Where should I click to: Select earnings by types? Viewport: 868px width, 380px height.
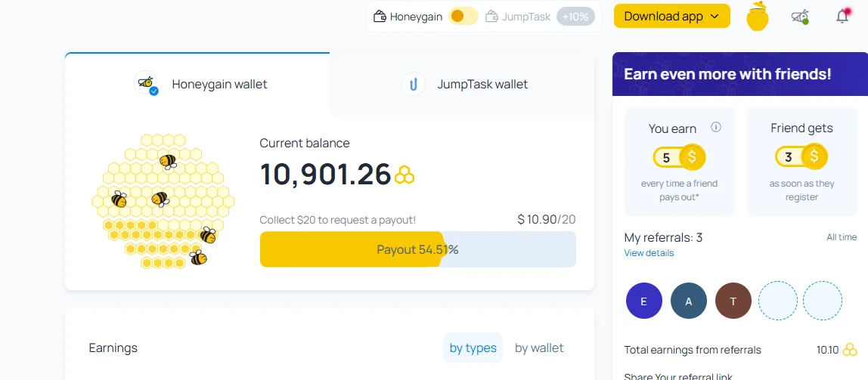click(x=473, y=348)
